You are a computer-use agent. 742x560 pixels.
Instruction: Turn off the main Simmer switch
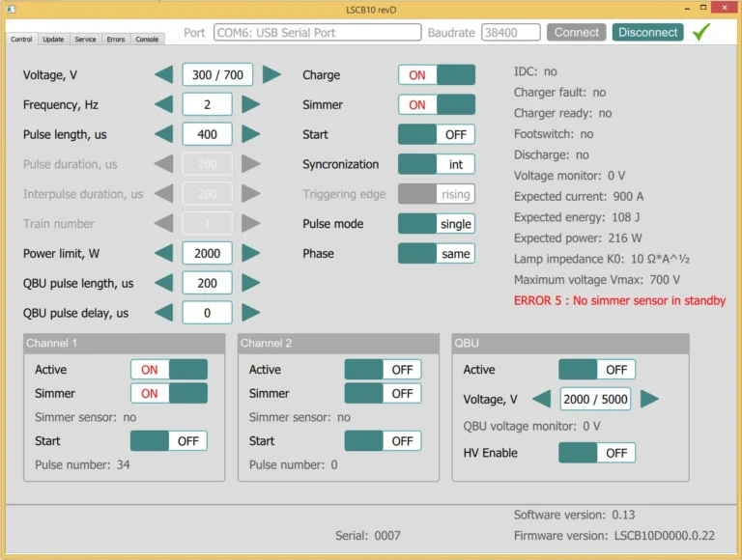click(x=437, y=104)
